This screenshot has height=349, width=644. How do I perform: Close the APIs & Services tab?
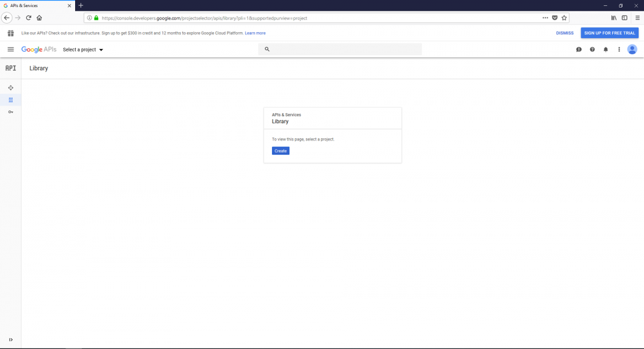click(69, 6)
